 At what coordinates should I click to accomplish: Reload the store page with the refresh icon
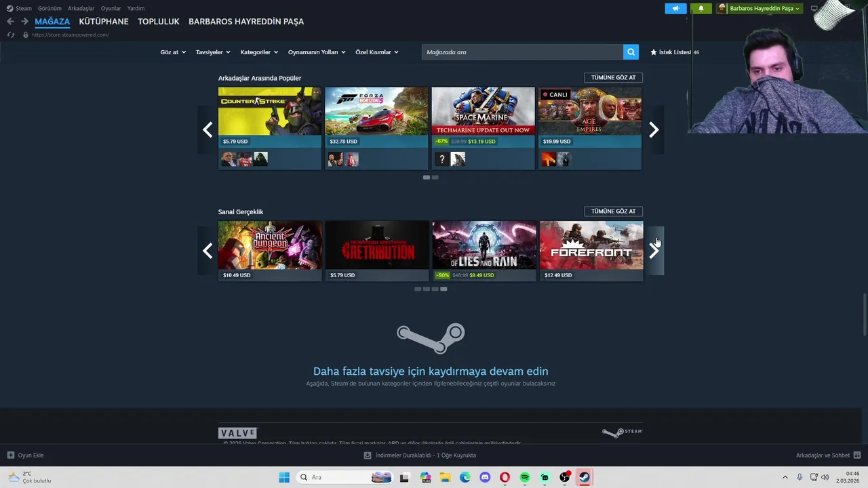click(10, 35)
